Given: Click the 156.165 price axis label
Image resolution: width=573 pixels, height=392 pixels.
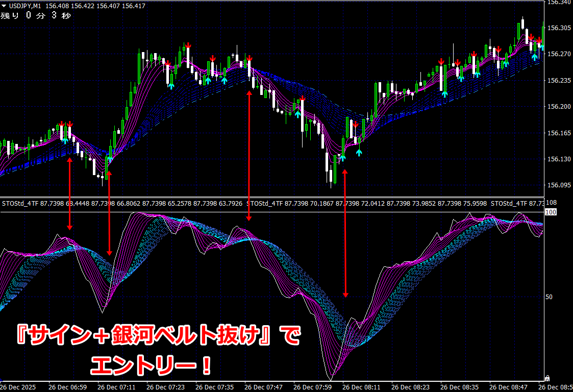Looking at the screenshot, I should click(x=559, y=133).
